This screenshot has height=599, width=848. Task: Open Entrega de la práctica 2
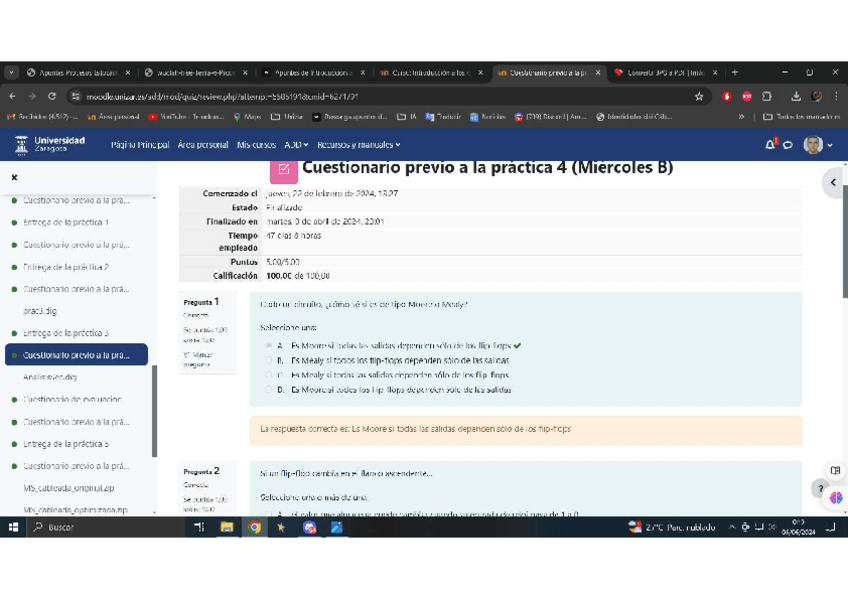[x=66, y=267]
